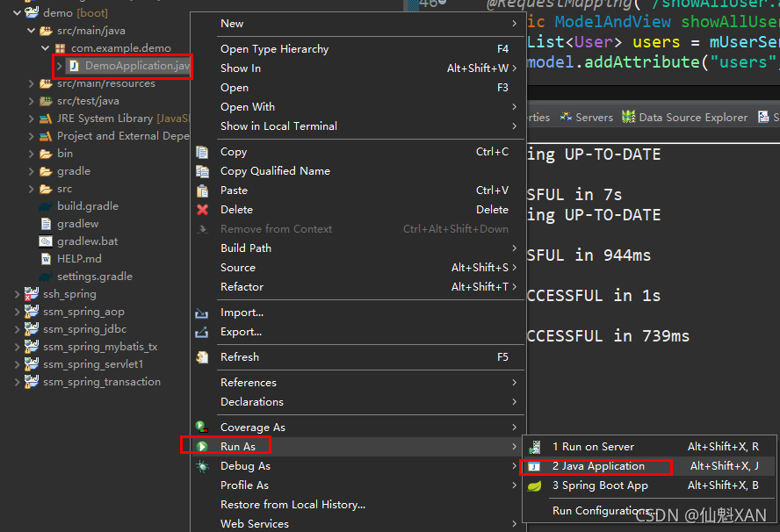Image resolution: width=780 pixels, height=532 pixels.
Task: Choose Restore from Local History
Action: coord(357,505)
